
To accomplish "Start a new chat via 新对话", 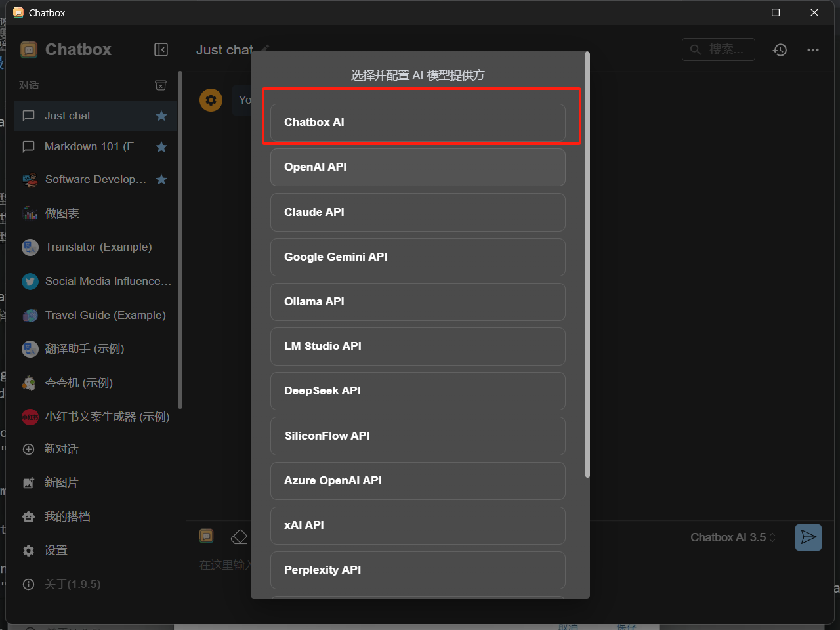I will point(95,450).
